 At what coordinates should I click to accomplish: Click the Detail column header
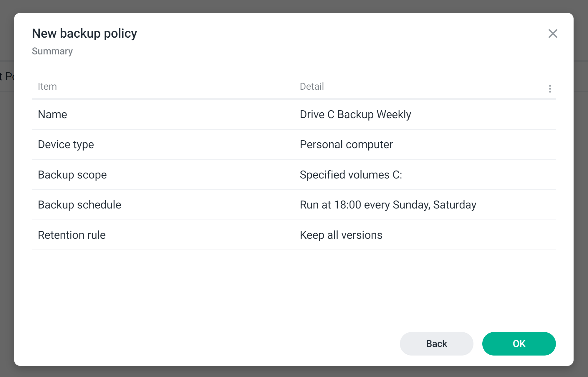[x=312, y=86]
